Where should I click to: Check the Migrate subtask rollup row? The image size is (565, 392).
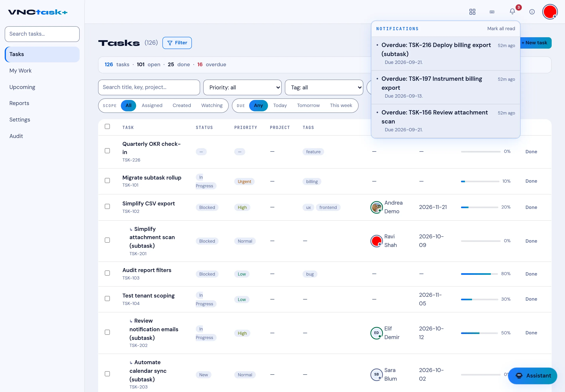click(107, 181)
